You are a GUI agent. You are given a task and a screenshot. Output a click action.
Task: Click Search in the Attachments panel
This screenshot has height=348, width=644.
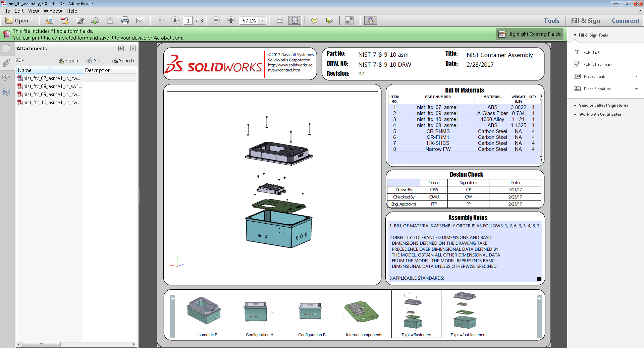(123, 60)
